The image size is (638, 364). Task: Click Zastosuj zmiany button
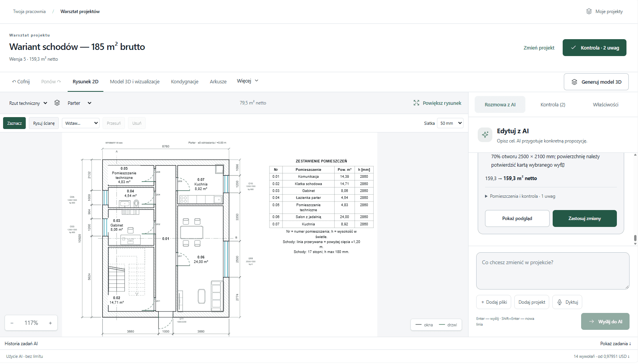585,218
